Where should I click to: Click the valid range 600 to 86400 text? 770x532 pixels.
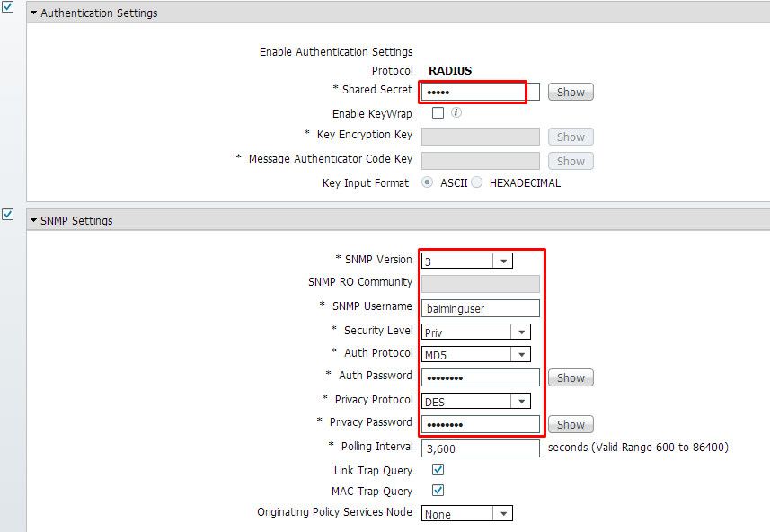click(x=638, y=448)
